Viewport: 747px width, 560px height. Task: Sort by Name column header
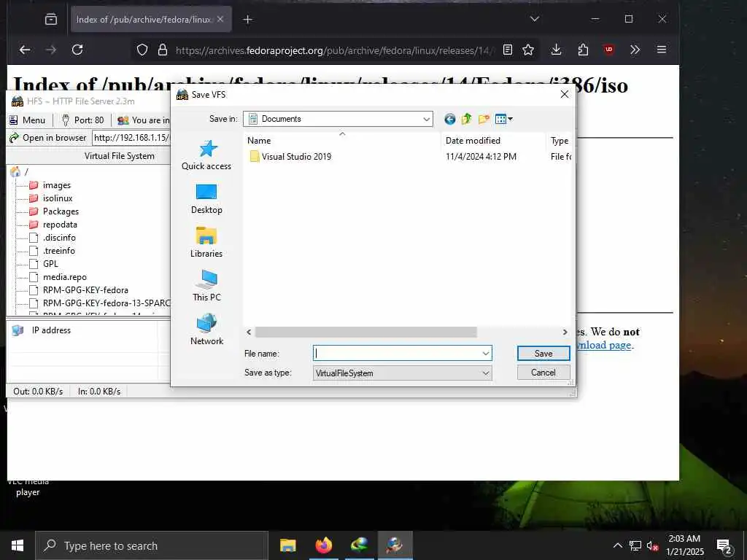(343, 141)
